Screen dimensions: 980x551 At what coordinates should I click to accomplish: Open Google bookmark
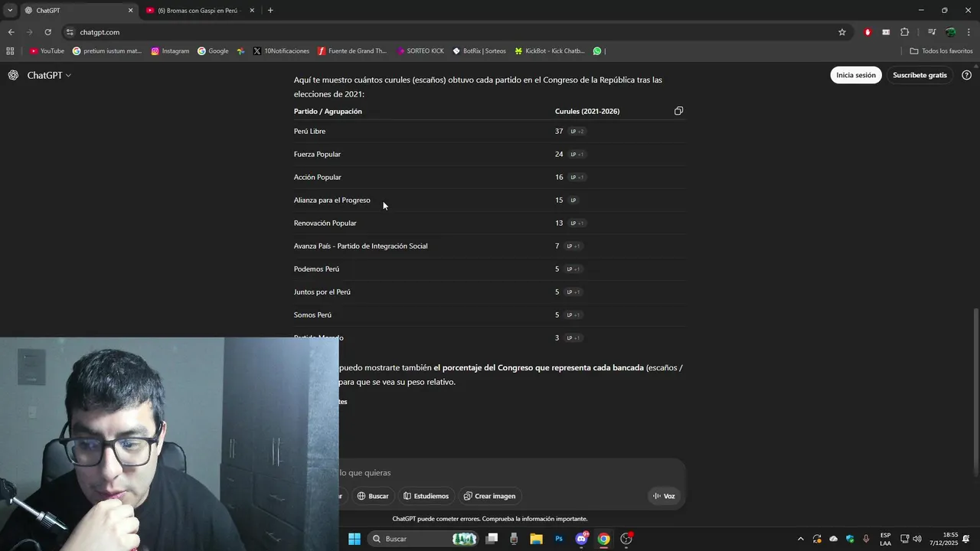(213, 51)
